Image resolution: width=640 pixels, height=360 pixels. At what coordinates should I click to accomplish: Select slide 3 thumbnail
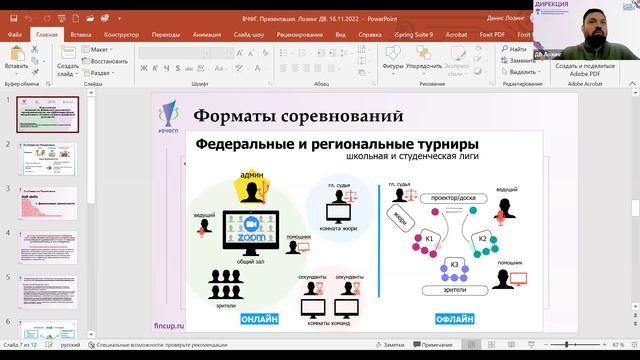[x=48, y=203]
